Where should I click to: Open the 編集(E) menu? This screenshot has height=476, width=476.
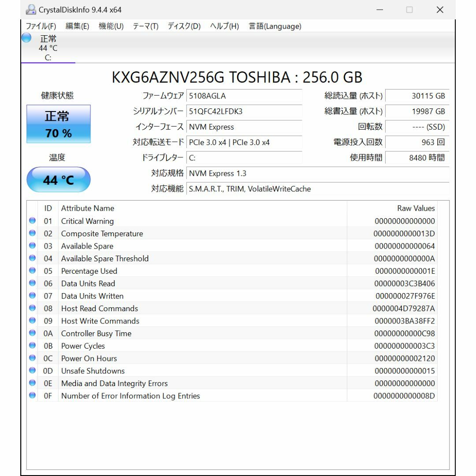coord(78,26)
